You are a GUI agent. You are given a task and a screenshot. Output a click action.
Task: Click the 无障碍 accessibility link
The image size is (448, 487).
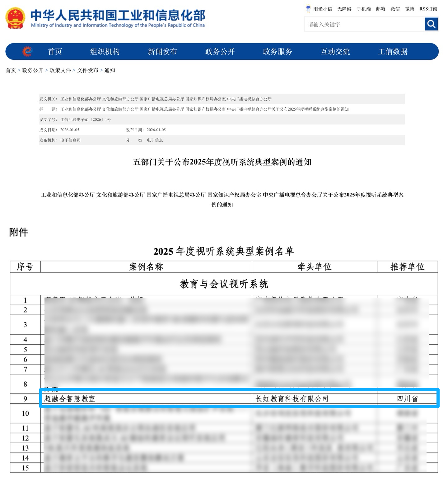[344, 9]
